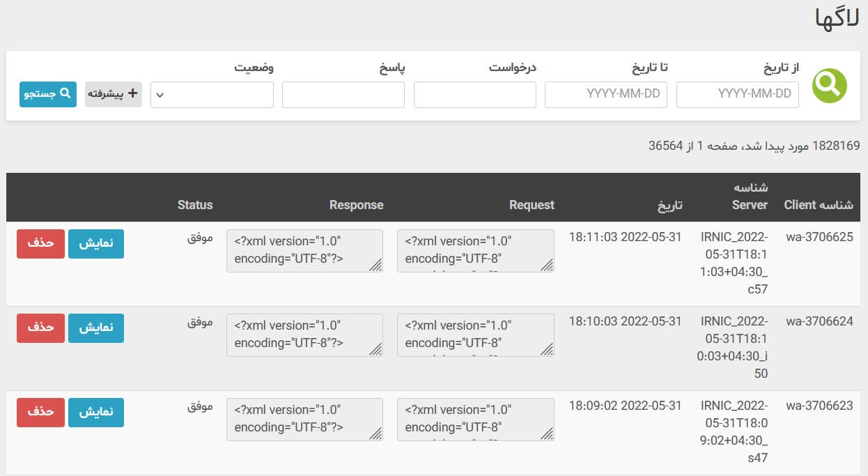Click resize grip of first Response textarea

tap(376, 265)
